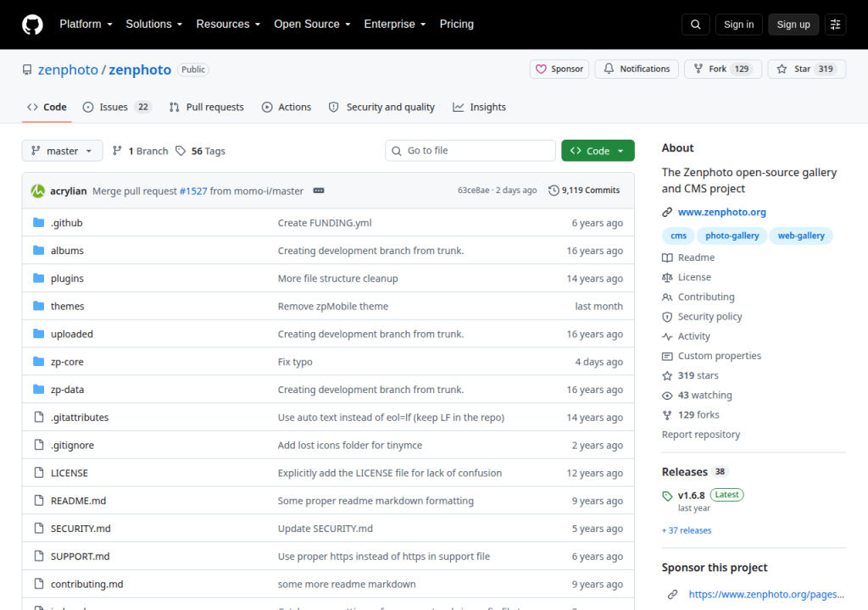Open the Issues tab
The height and width of the screenshot is (610, 868).
(x=117, y=108)
